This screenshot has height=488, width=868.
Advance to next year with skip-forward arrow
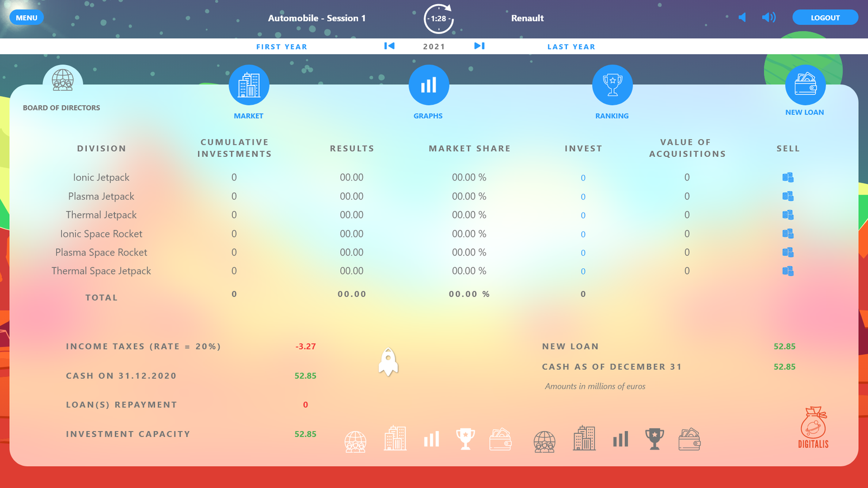(x=480, y=46)
